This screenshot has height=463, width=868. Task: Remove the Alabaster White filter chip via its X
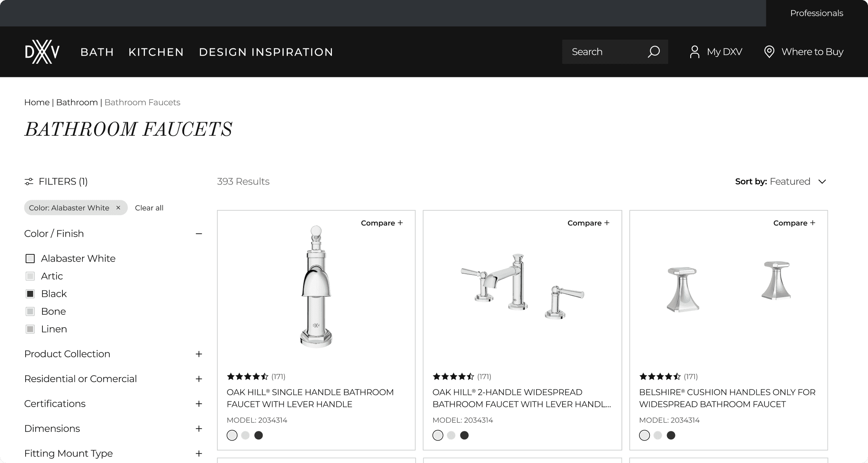click(x=119, y=207)
